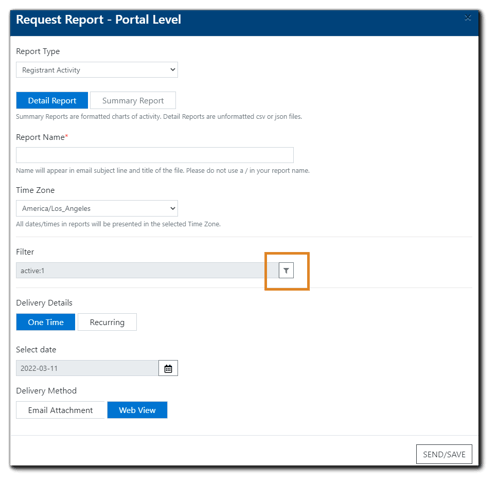Choose One Time delivery

(x=46, y=322)
